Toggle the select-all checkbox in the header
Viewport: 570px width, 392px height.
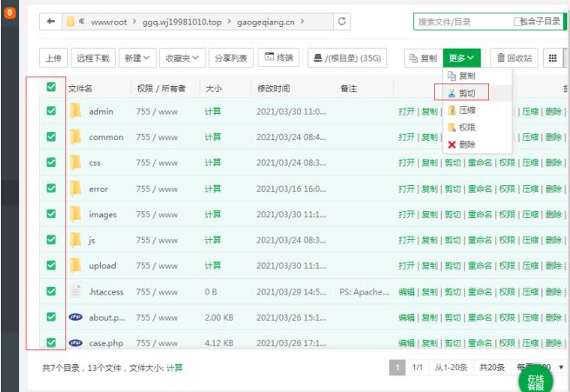pyautogui.click(x=51, y=87)
